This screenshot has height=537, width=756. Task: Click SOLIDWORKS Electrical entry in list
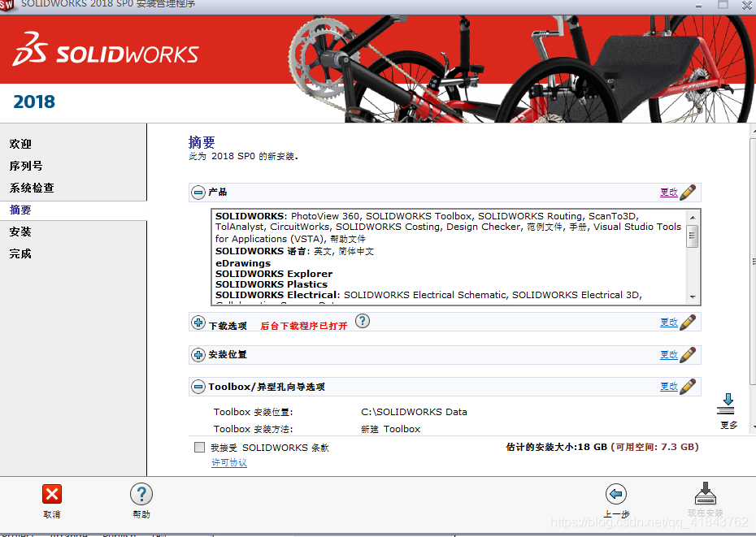tap(428, 295)
